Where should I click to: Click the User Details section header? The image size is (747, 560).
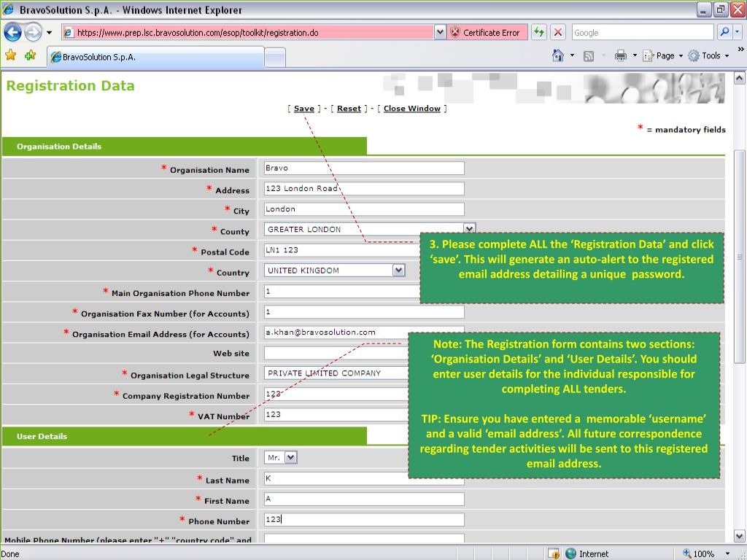185,436
